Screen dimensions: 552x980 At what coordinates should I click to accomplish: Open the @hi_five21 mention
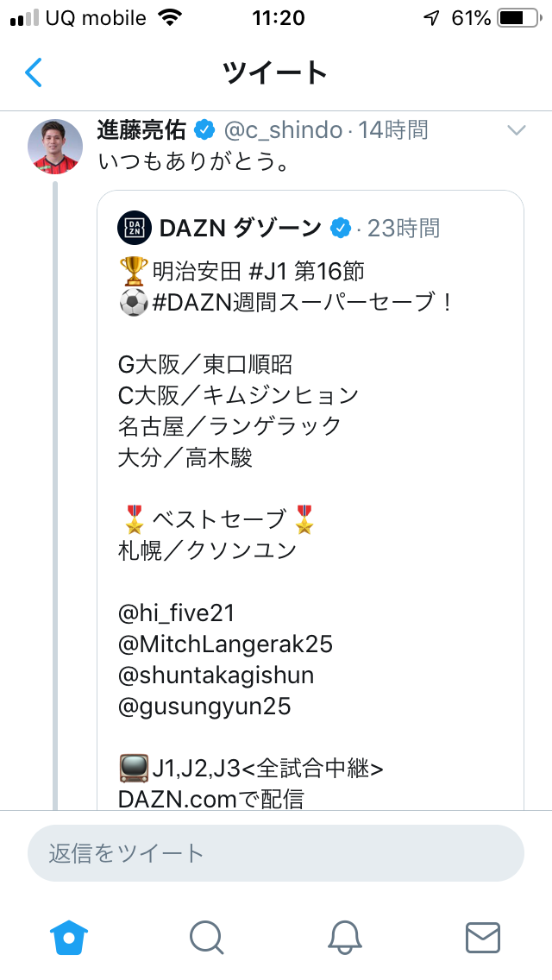click(176, 613)
